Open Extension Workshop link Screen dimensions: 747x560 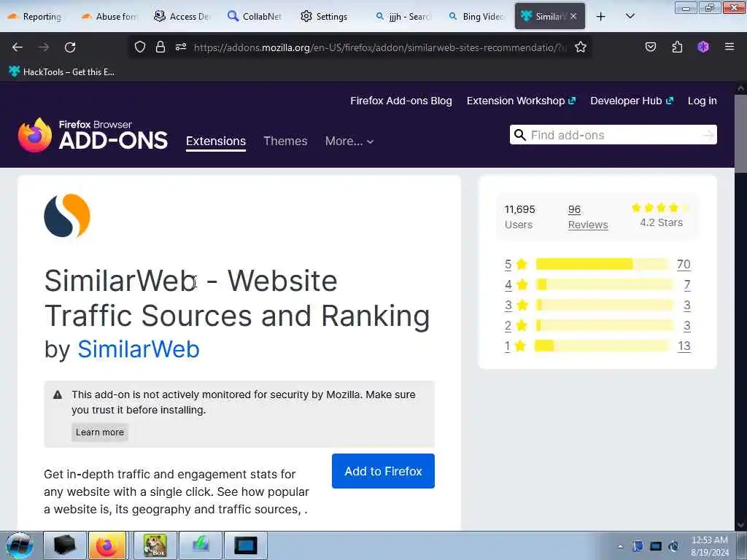[521, 101]
